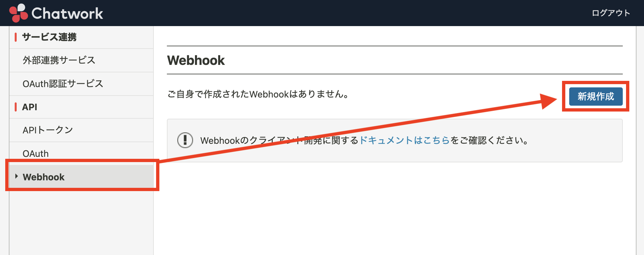644x255 pixels.
Task: Click the exclamation notice icon
Action: coord(185,140)
